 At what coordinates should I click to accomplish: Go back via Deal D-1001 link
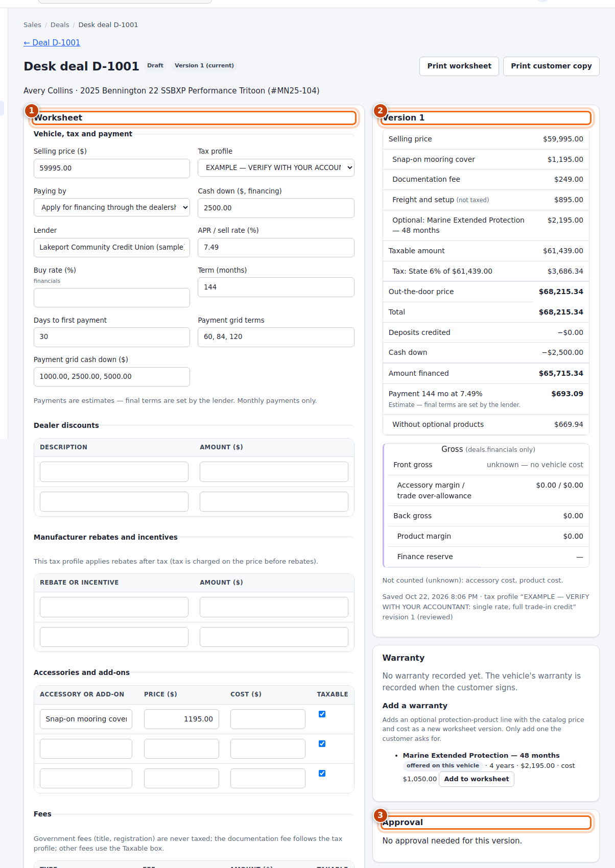coord(52,43)
